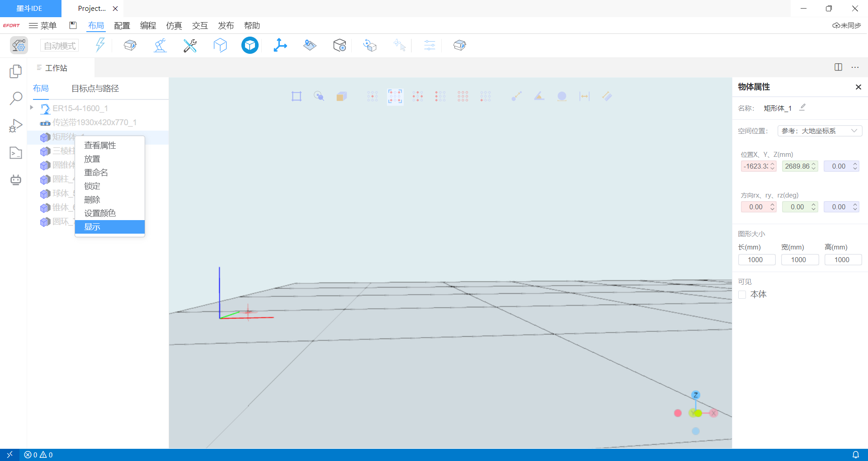Select the highlighted blue solid cube icon
Image resolution: width=868 pixels, height=461 pixels.
coord(250,45)
